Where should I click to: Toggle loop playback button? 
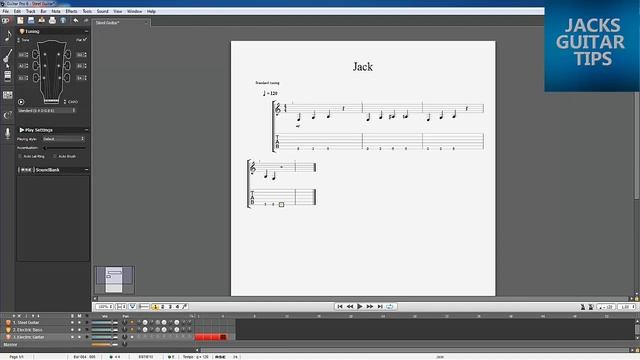coord(390,307)
